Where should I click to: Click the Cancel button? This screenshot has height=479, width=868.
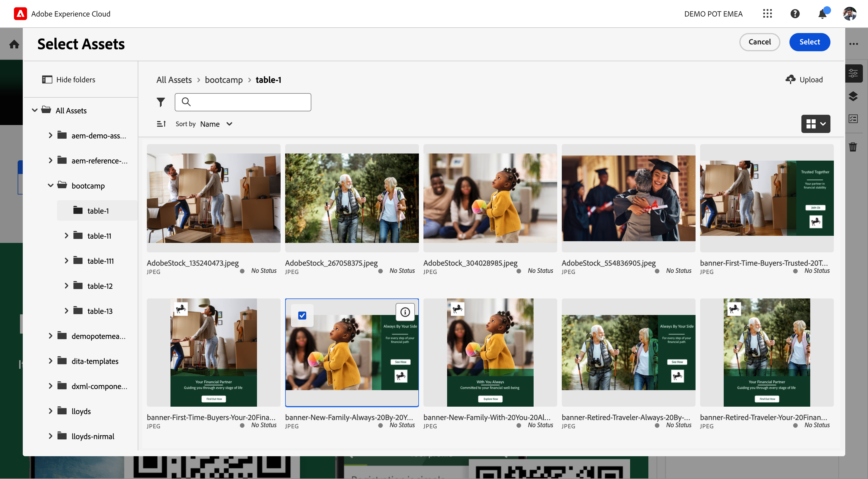click(760, 42)
